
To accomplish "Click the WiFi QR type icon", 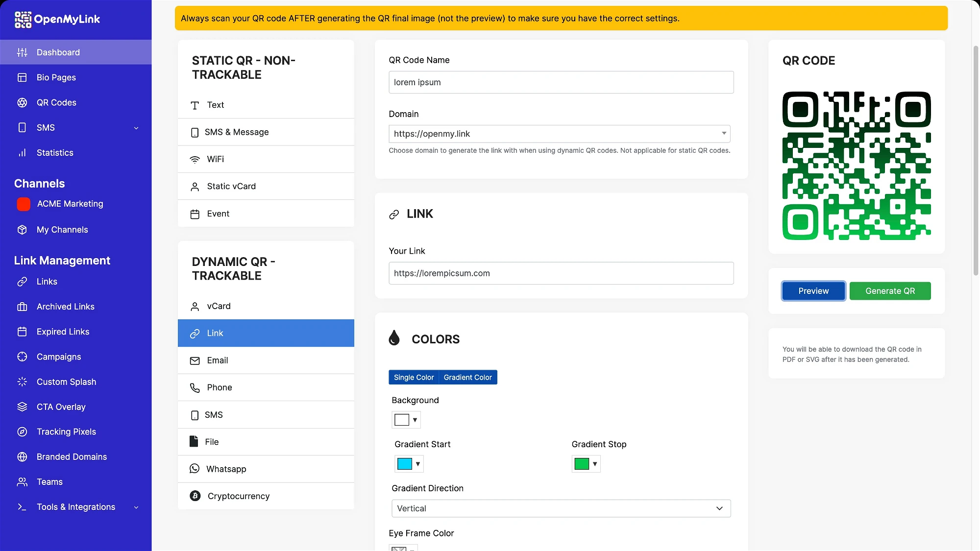I will [195, 159].
